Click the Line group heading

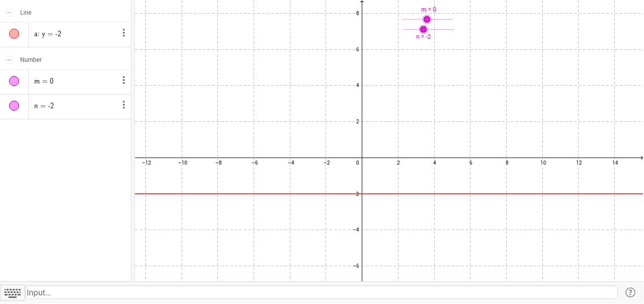point(26,13)
